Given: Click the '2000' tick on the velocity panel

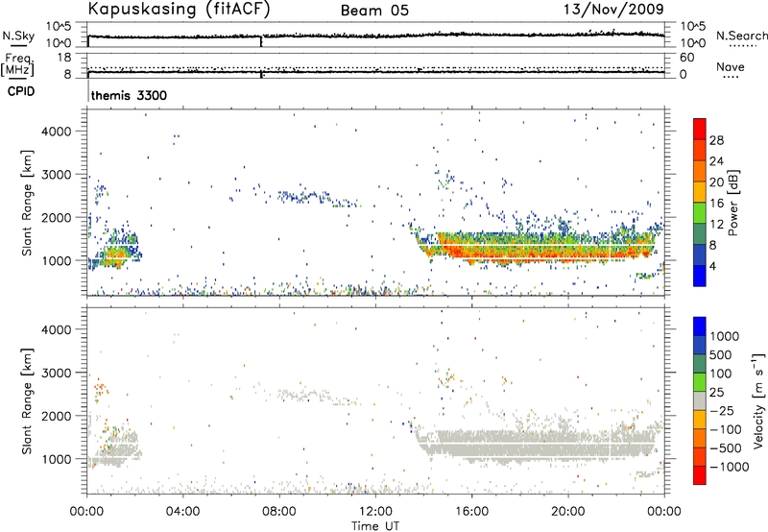Looking at the screenshot, I should (x=56, y=416).
